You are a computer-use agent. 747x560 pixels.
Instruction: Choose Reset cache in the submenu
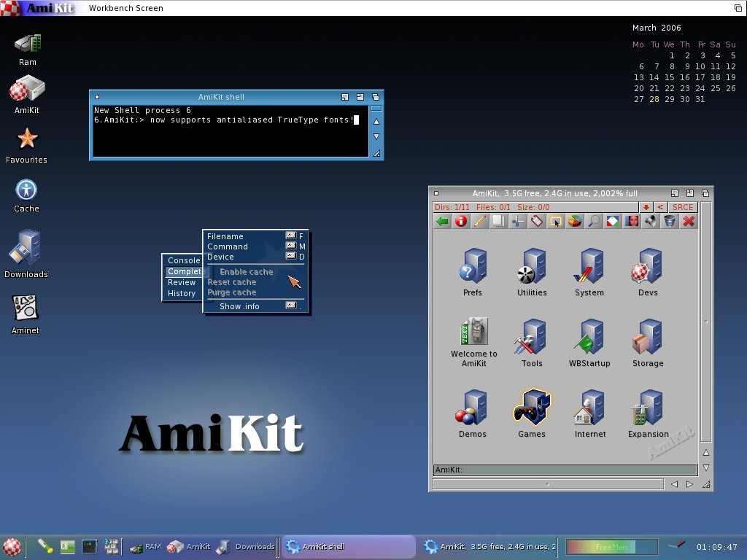(x=256, y=282)
